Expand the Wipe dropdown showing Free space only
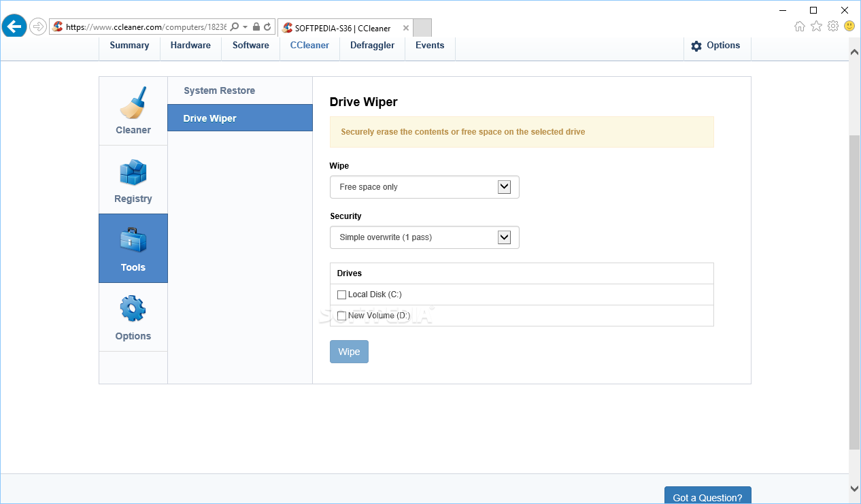861x504 pixels. [x=424, y=187]
